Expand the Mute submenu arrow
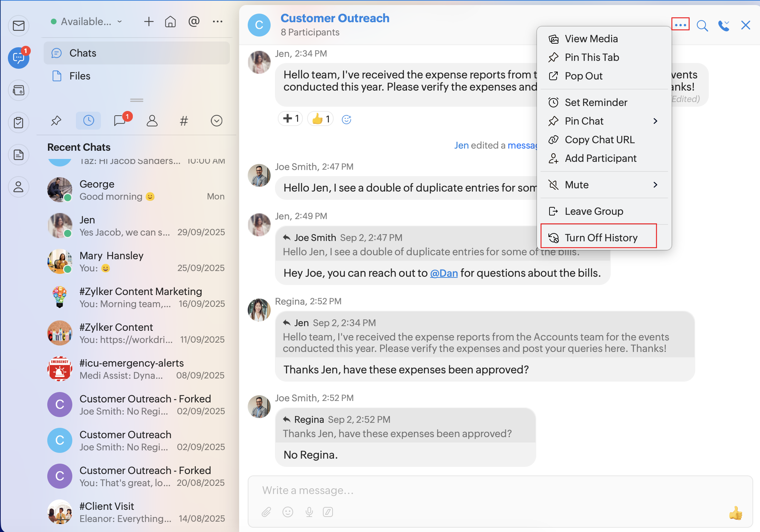 (655, 185)
